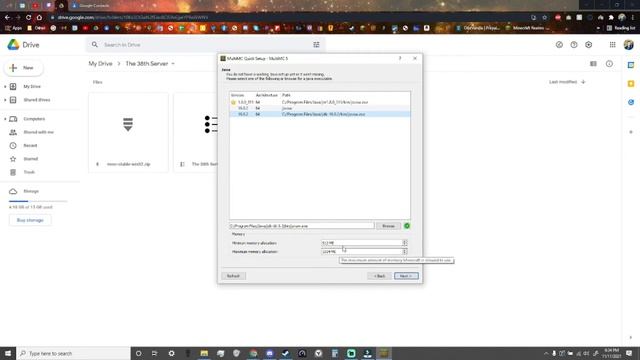Click the New button in Drive
Viewport: 640px width, 360px height.
pyautogui.click(x=23, y=68)
